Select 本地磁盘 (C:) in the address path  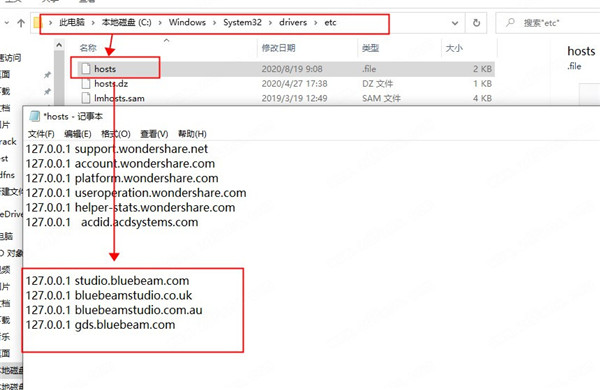[126, 23]
